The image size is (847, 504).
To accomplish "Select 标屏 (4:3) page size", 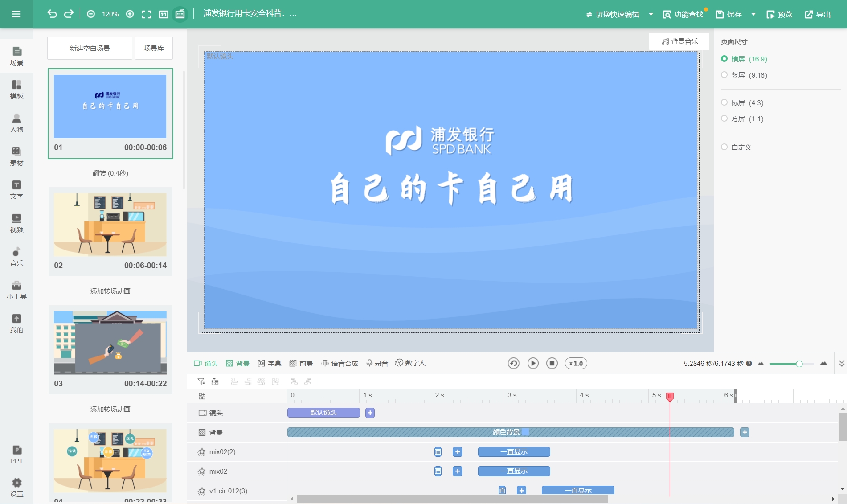I will pos(742,102).
